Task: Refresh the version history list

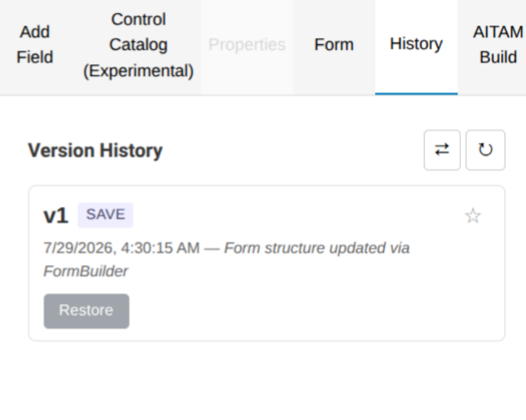Action: 485,150
